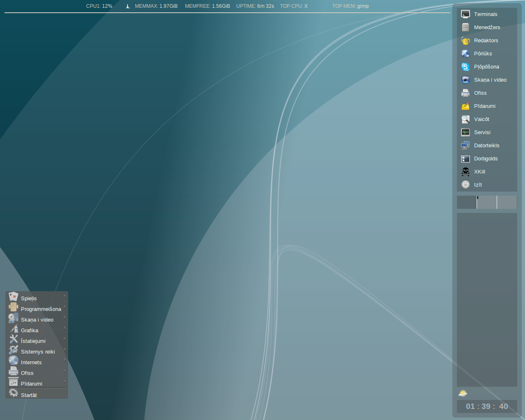Switch to the last pager workspace
The height and width of the screenshot is (420, 525).
(x=507, y=202)
